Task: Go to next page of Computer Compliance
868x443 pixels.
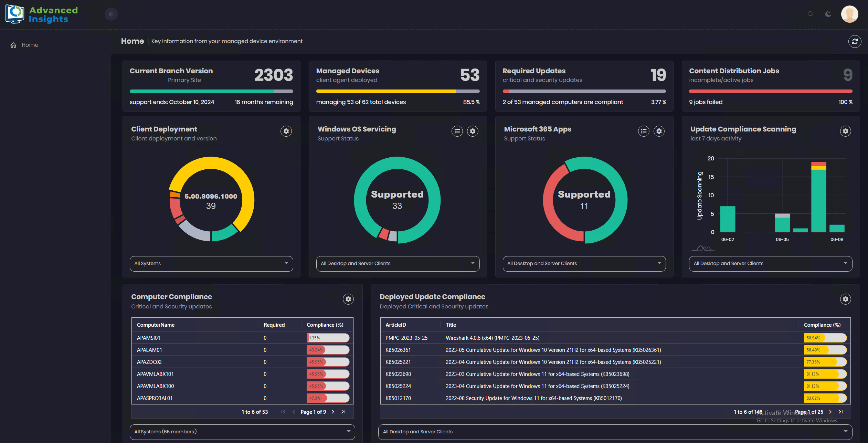Action: tap(333, 412)
